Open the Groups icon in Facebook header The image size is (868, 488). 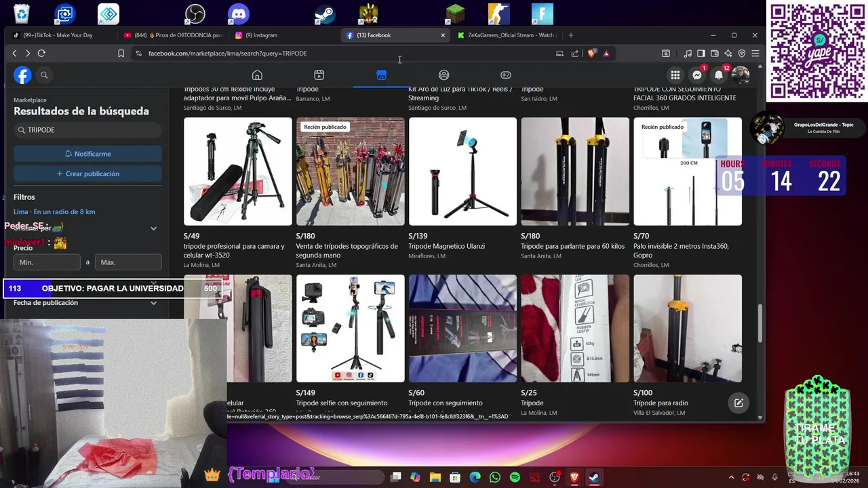(x=443, y=75)
